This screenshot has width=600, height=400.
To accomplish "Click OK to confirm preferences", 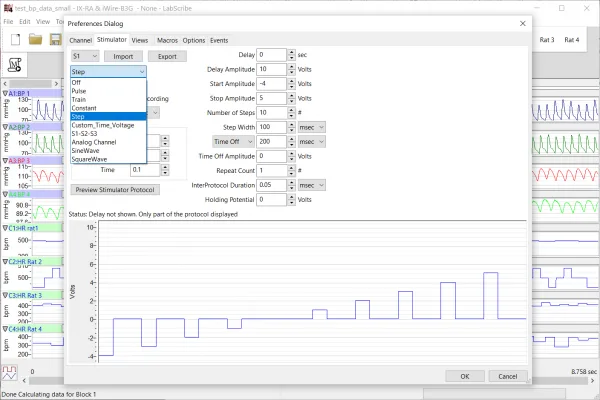I will tap(465, 376).
